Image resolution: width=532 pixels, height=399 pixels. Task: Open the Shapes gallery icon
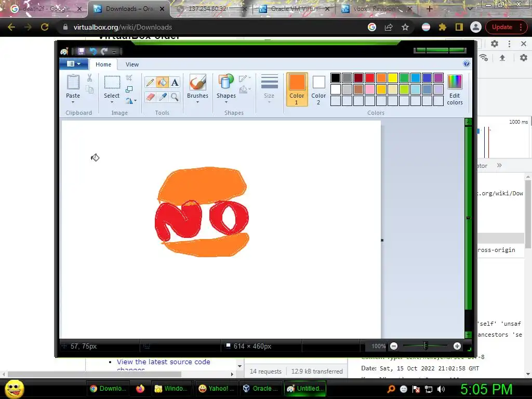pyautogui.click(x=226, y=83)
